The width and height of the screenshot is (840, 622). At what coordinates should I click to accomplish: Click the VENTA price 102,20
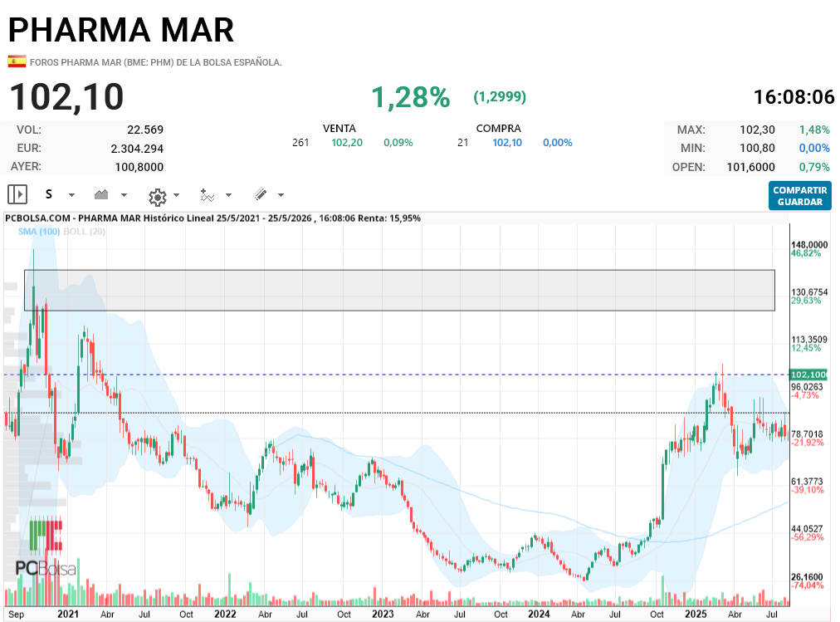(347, 143)
